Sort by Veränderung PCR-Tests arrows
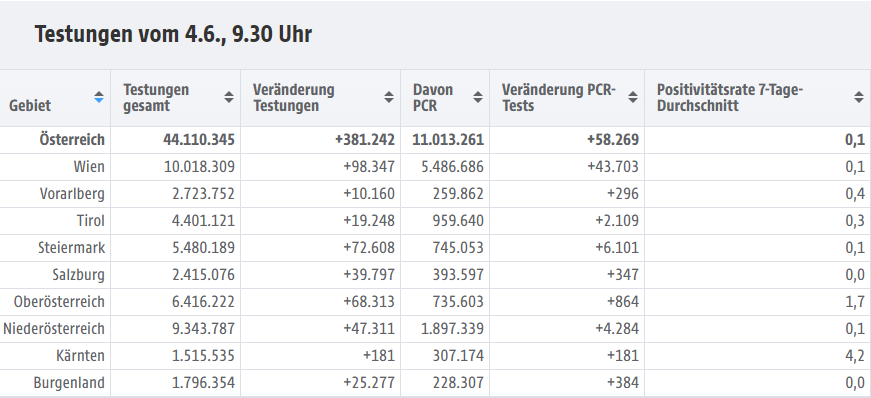The width and height of the screenshot is (871, 398). pyautogui.click(x=633, y=97)
